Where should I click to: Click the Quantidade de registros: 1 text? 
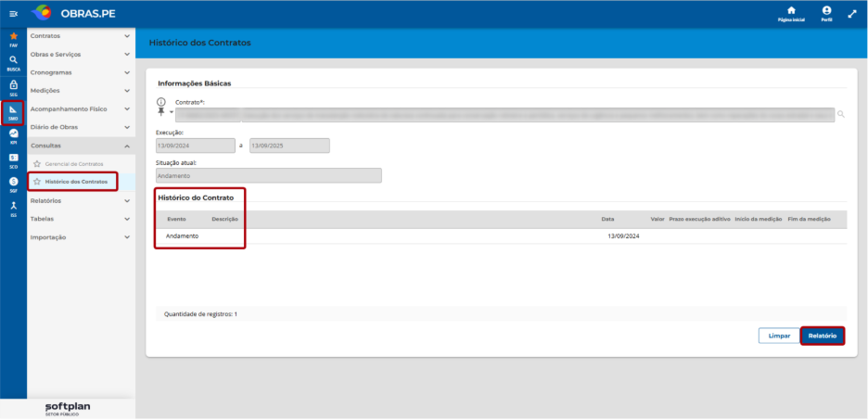(201, 314)
